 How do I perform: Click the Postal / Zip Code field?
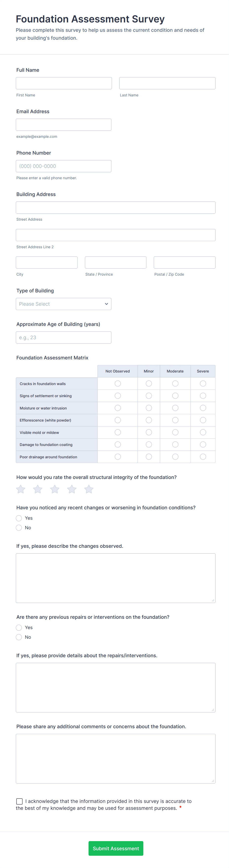tap(184, 263)
